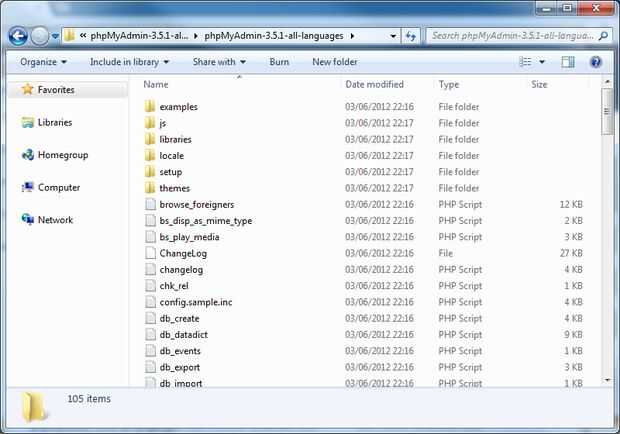Click the Favorites star icon
This screenshot has height=434, width=620.
[27, 89]
